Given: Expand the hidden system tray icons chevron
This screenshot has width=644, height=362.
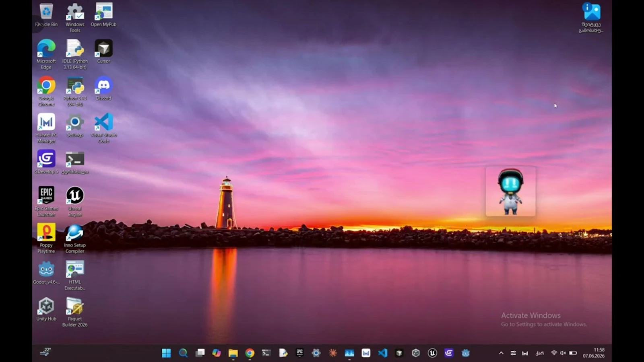Looking at the screenshot, I should coord(501,353).
